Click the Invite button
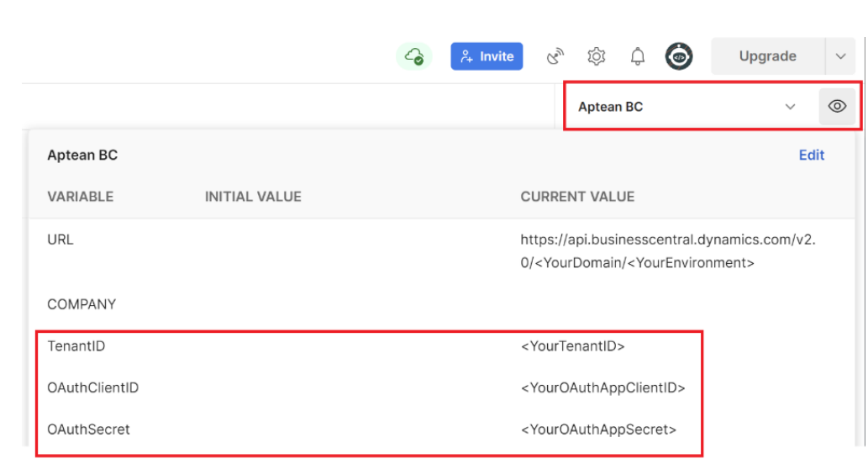868x464 pixels. (x=487, y=56)
